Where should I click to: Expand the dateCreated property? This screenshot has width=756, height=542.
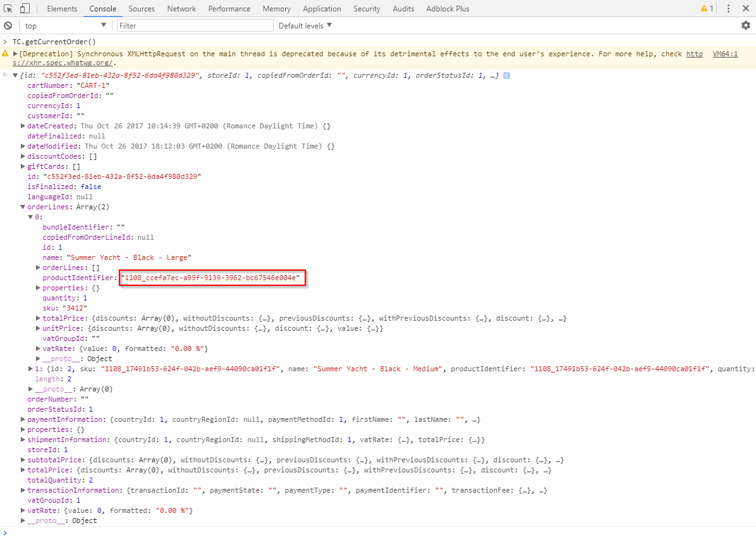(23, 126)
